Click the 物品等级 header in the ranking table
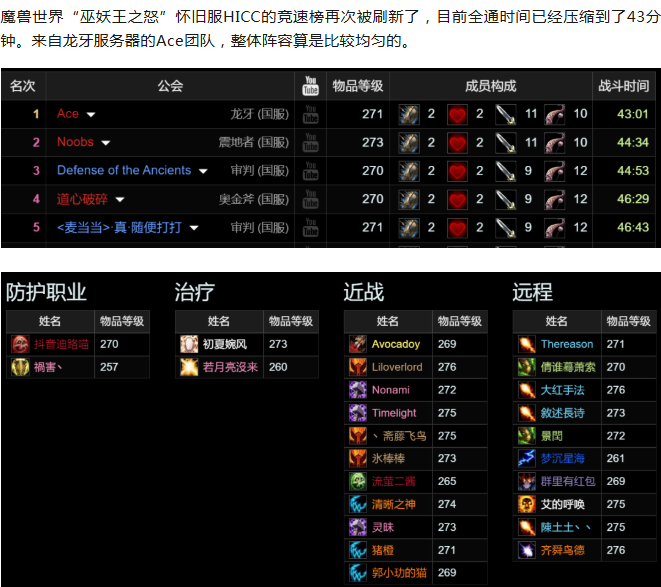This screenshot has width=661, height=587. (357, 86)
